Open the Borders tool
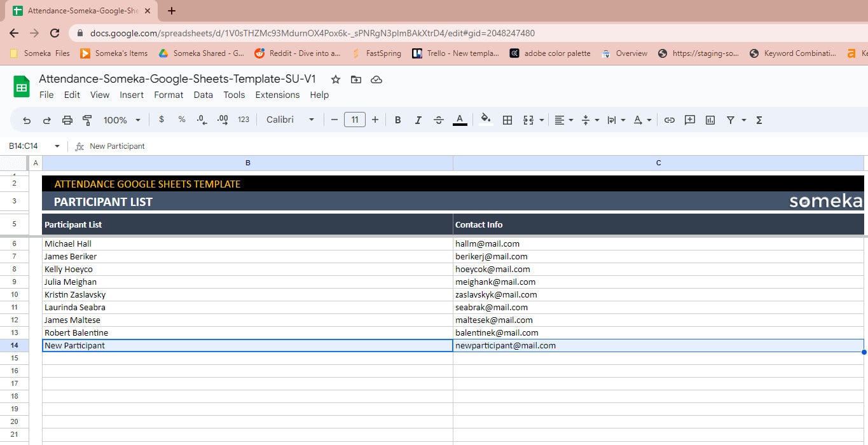The image size is (868, 445). click(x=507, y=120)
